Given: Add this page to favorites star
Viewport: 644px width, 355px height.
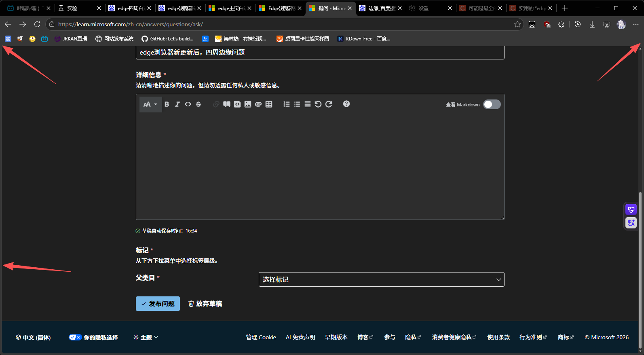Looking at the screenshot, I should click(517, 24).
